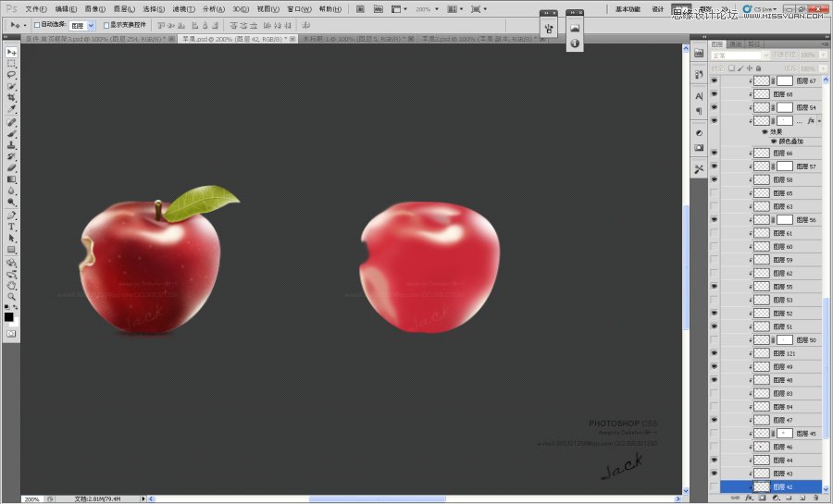
Task: Select the 设计 workspace button
Action: tap(658, 9)
